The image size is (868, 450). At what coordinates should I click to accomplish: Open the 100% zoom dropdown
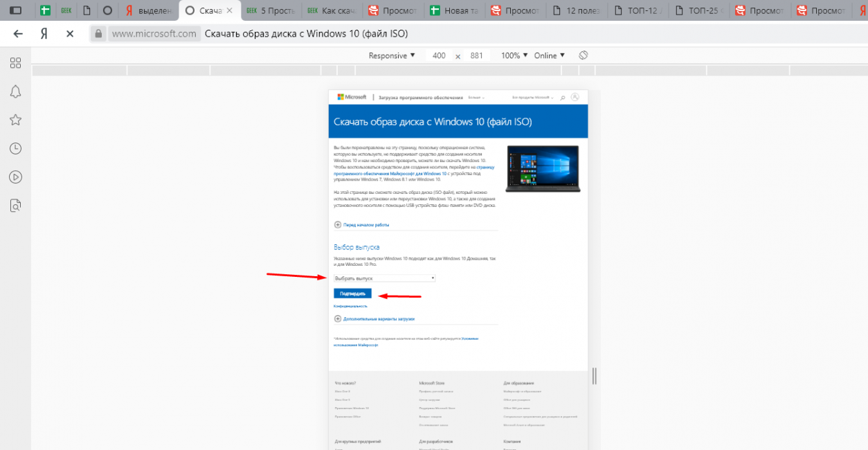click(514, 55)
